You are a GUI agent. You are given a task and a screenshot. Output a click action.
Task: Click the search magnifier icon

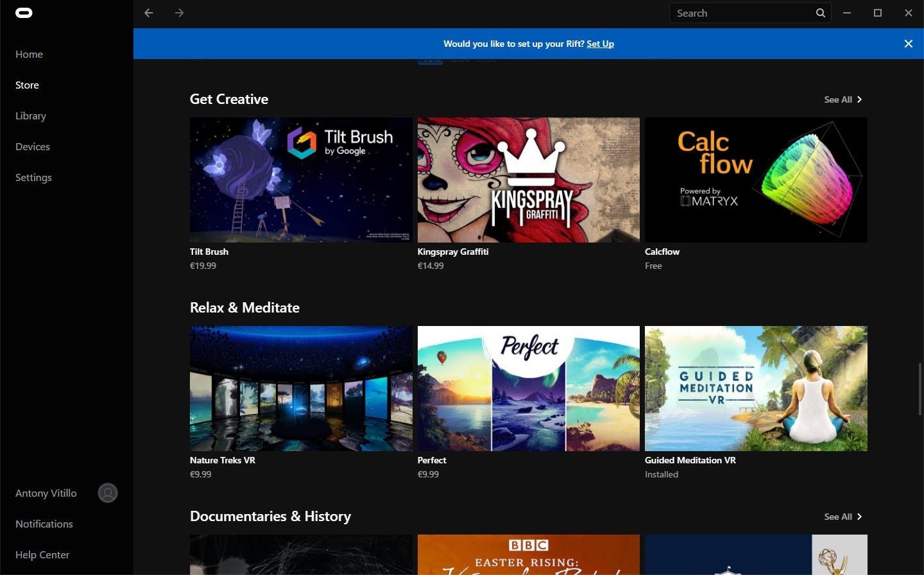[x=821, y=13]
